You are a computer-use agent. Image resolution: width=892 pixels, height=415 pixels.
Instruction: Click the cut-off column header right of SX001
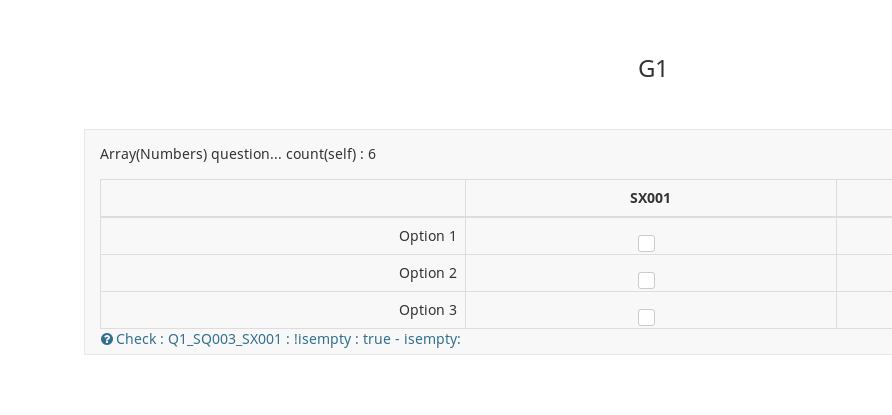tap(864, 198)
